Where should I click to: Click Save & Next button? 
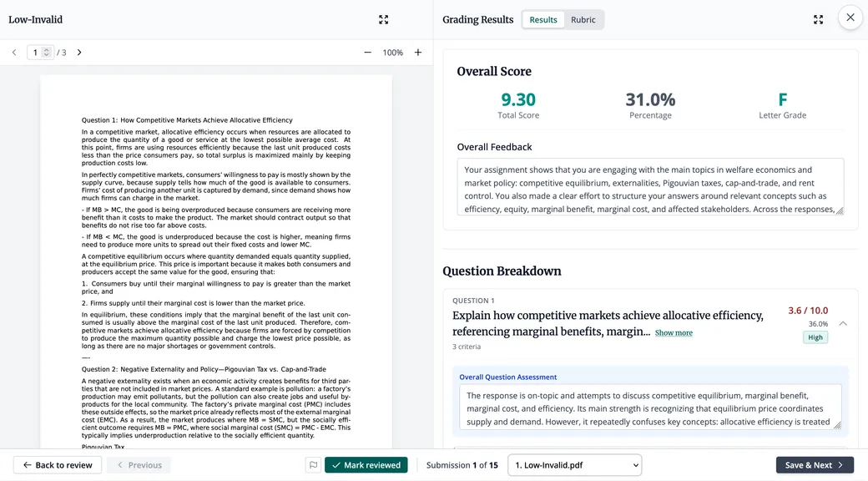pyautogui.click(x=815, y=465)
